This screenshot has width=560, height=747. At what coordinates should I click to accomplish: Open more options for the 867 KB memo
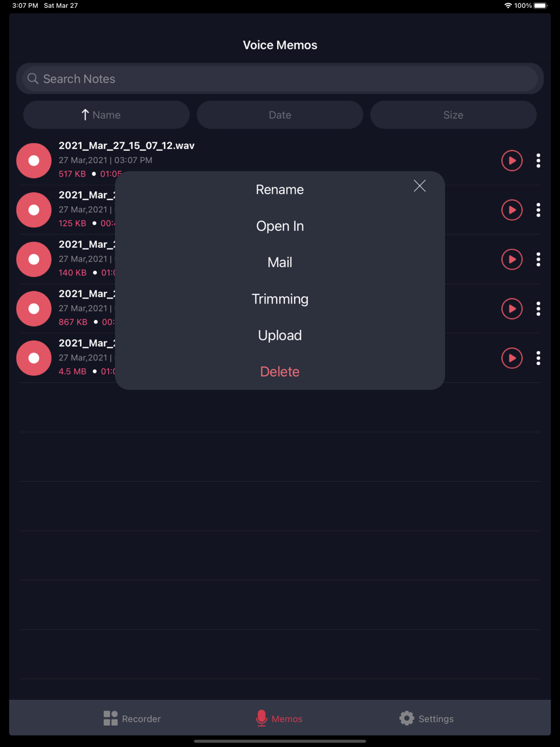click(x=538, y=309)
